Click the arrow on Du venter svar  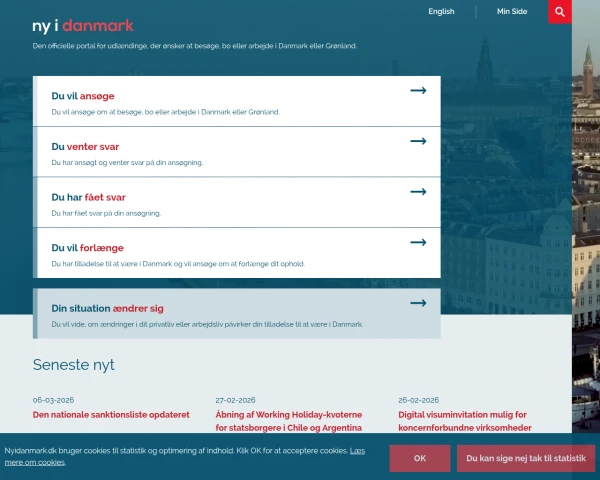point(418,141)
